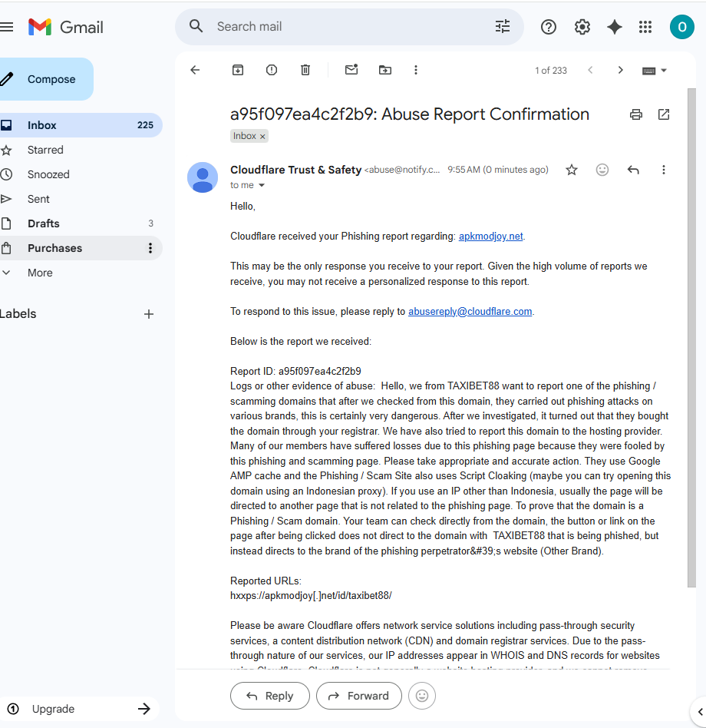The image size is (706, 728).
Task: Show search options filter icon
Action: [x=503, y=26]
